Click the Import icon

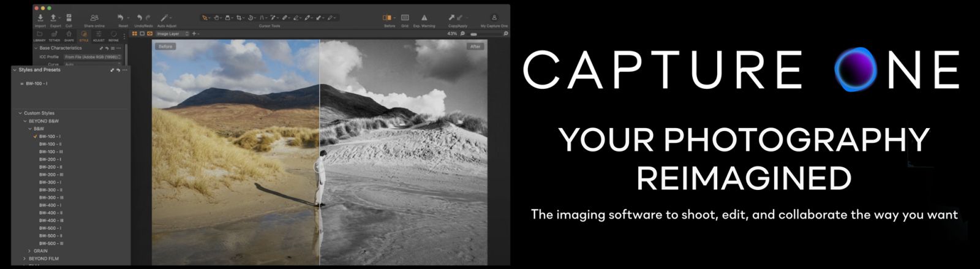tap(40, 18)
